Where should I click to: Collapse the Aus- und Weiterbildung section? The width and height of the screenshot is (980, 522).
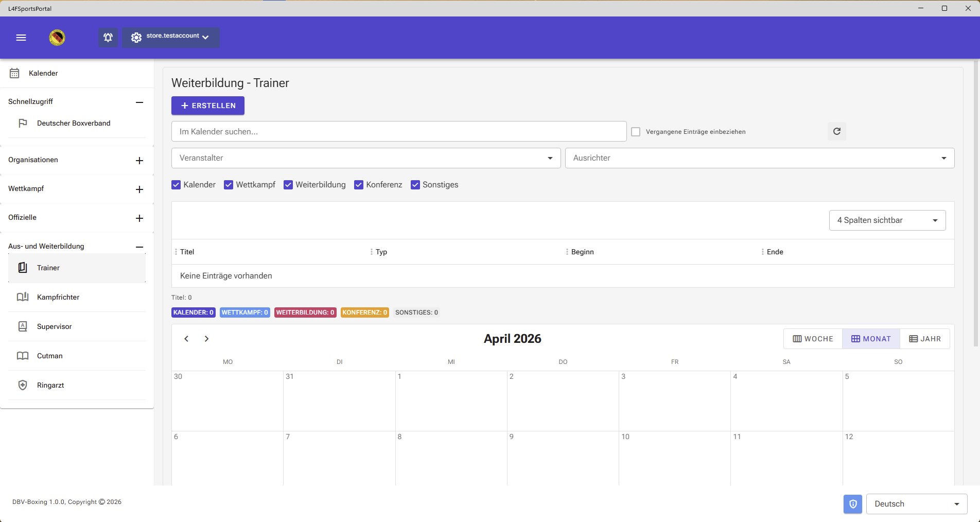coord(139,247)
